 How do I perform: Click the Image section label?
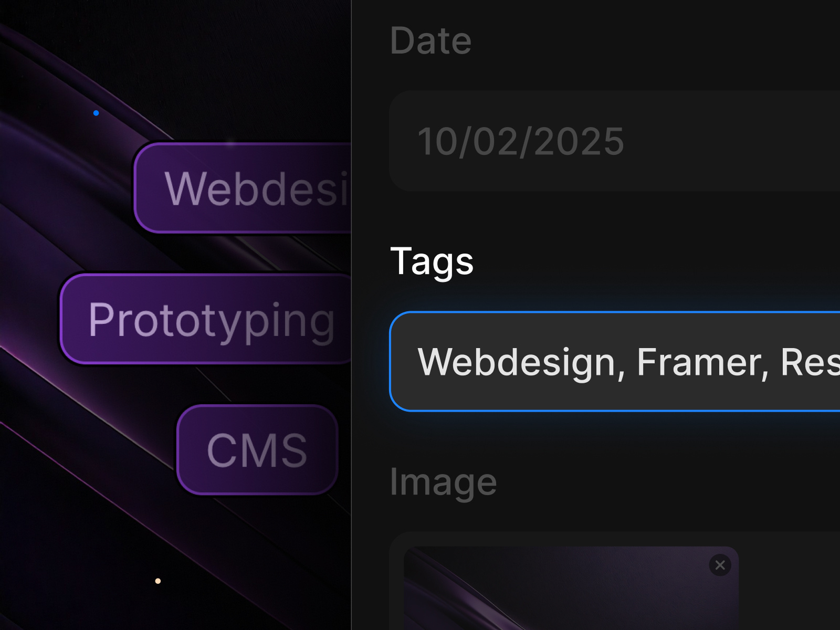point(443,480)
